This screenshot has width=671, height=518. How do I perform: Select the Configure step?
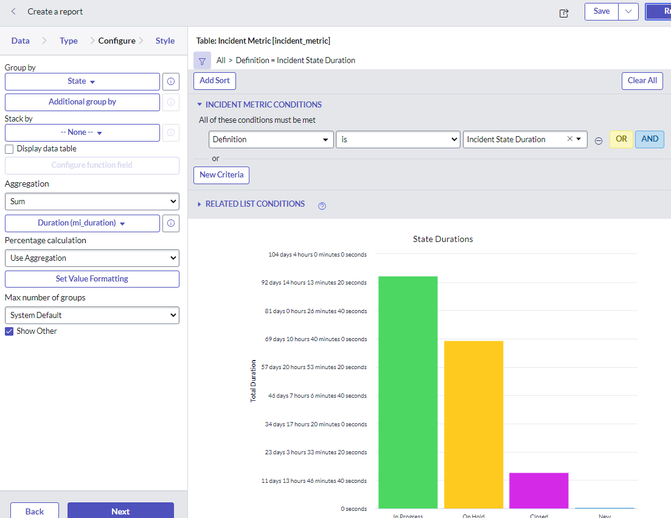pyautogui.click(x=116, y=41)
